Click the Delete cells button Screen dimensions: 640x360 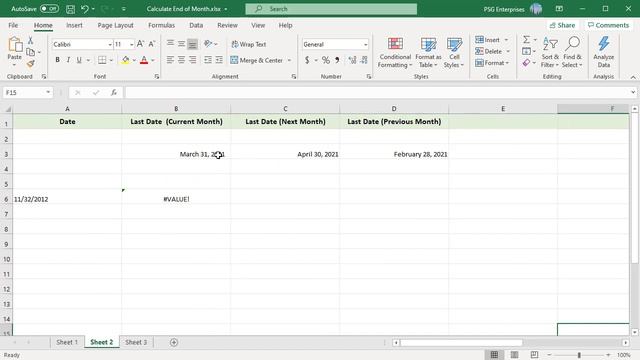tap(489, 51)
